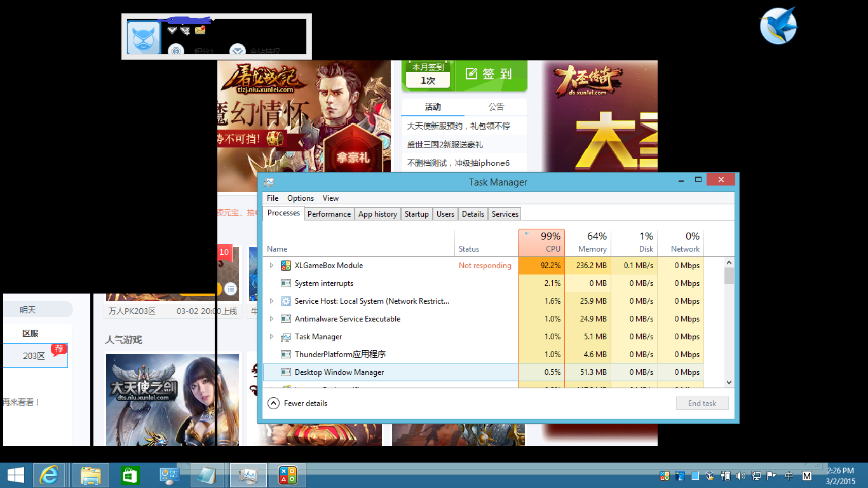Switch to the Users tab

point(445,214)
